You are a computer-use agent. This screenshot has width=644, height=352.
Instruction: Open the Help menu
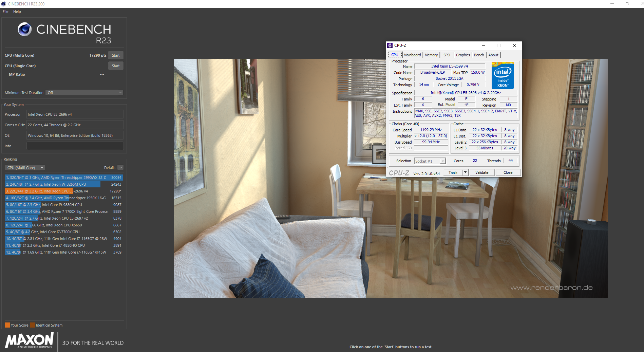pyautogui.click(x=17, y=12)
